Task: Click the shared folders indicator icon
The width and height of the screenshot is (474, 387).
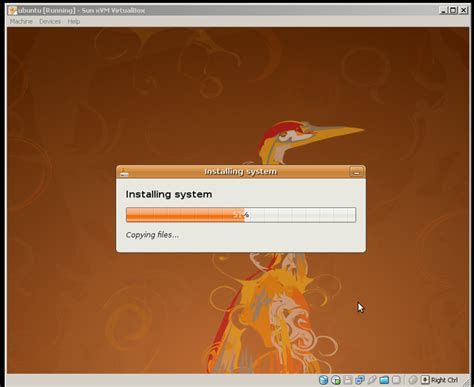Action: tap(384, 380)
